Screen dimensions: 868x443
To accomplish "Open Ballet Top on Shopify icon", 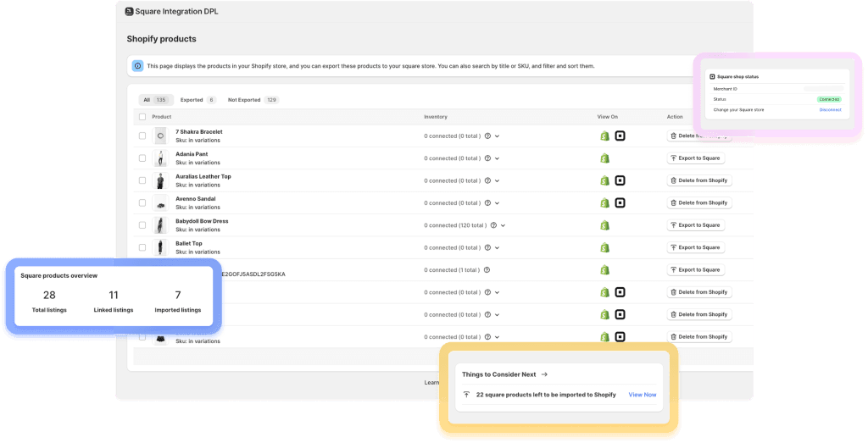I will (x=605, y=248).
